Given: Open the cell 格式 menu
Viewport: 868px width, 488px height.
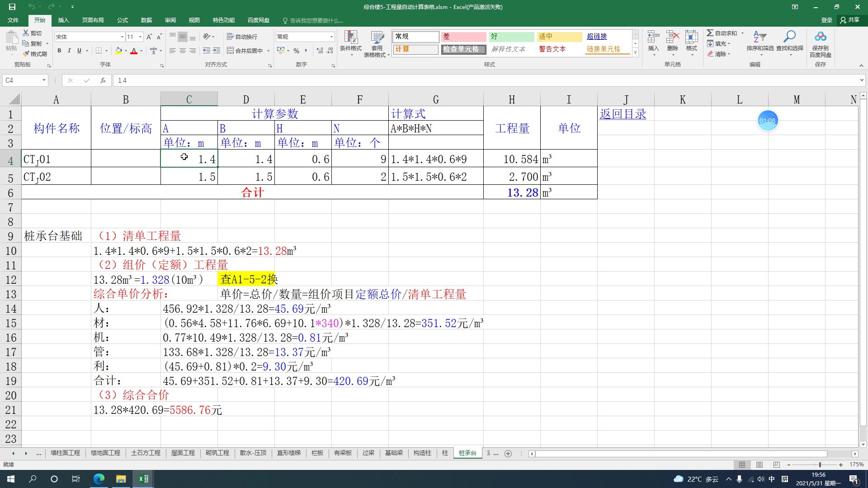Looking at the screenshot, I should point(691,43).
